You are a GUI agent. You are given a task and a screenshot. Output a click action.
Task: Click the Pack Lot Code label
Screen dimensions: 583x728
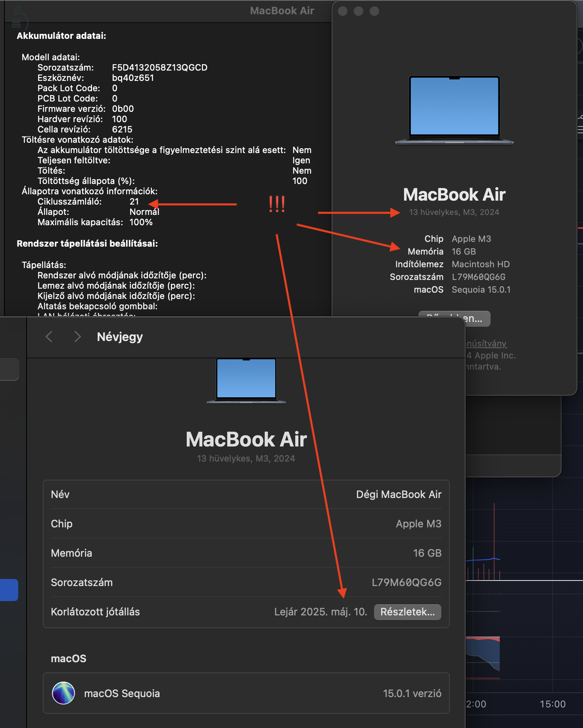click(69, 88)
